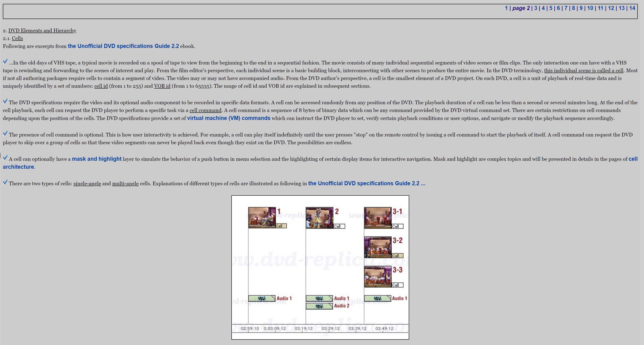The width and height of the screenshot is (644, 345).
Task: Jump to page 7
Action: click(566, 8)
